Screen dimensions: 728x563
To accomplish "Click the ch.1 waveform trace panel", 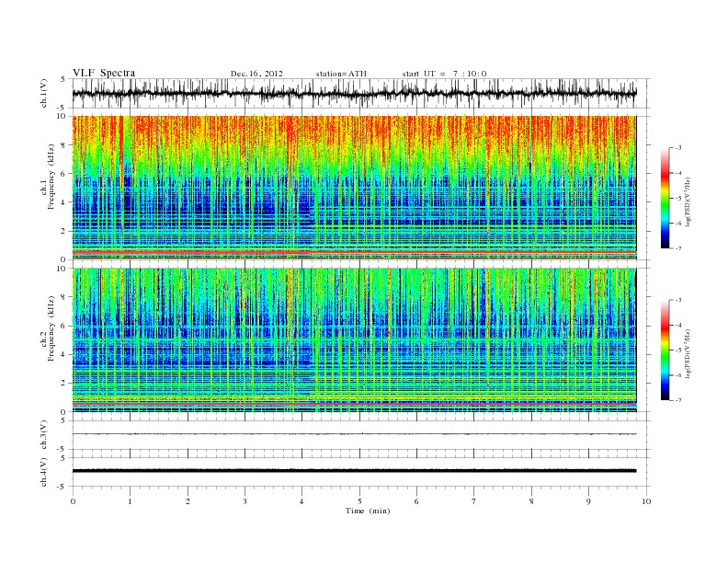I will click(x=361, y=93).
